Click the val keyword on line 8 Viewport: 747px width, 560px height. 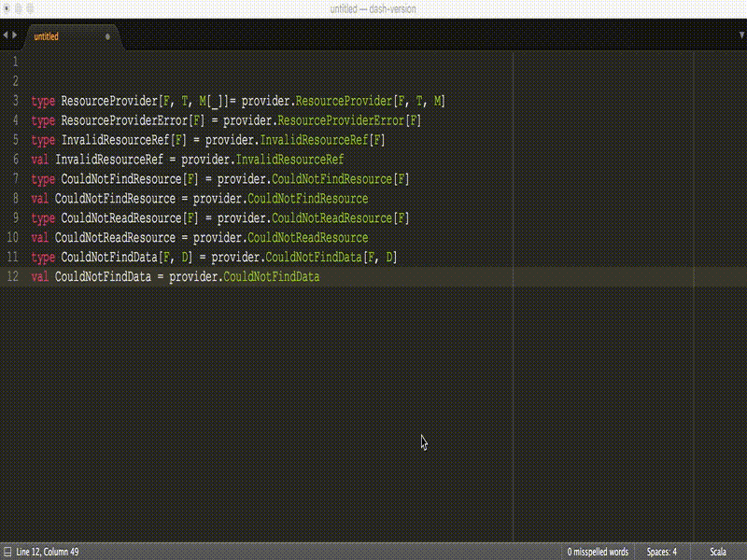40,199
